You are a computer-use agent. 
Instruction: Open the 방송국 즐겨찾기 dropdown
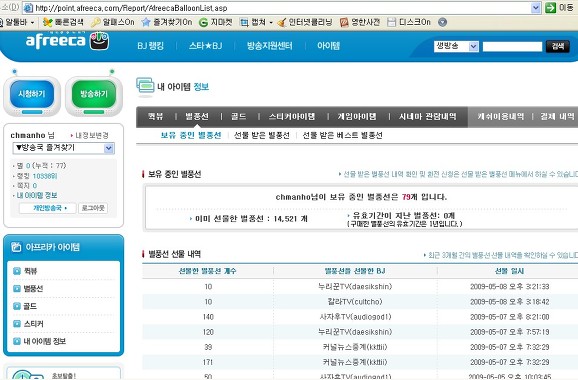108,148
